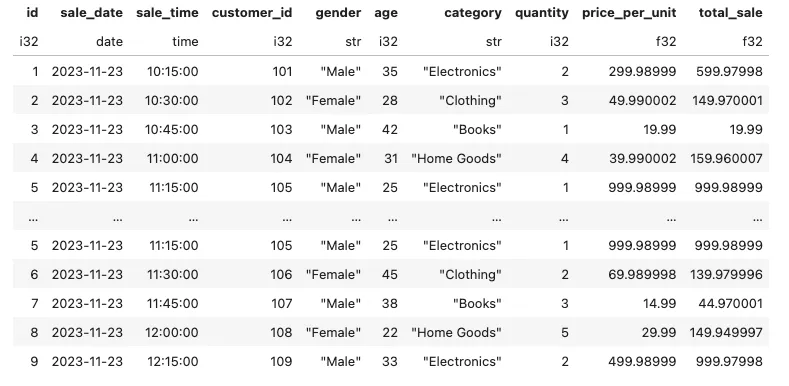789x386 pixels.
Task: Click the gender column header
Action: point(338,13)
